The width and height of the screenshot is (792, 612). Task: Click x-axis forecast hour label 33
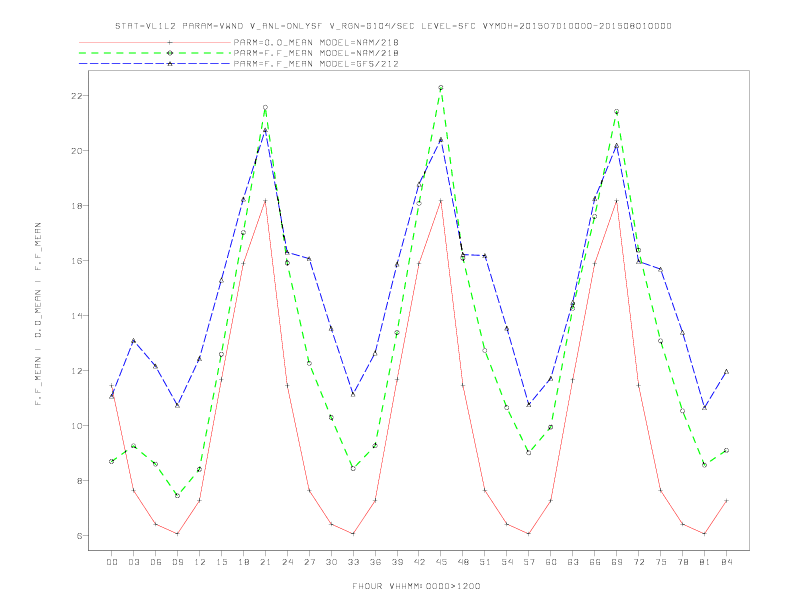(x=353, y=562)
